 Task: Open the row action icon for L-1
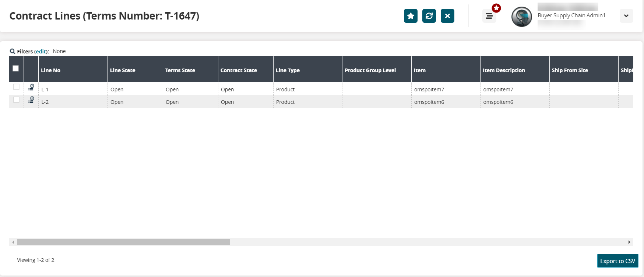pyautogui.click(x=31, y=87)
